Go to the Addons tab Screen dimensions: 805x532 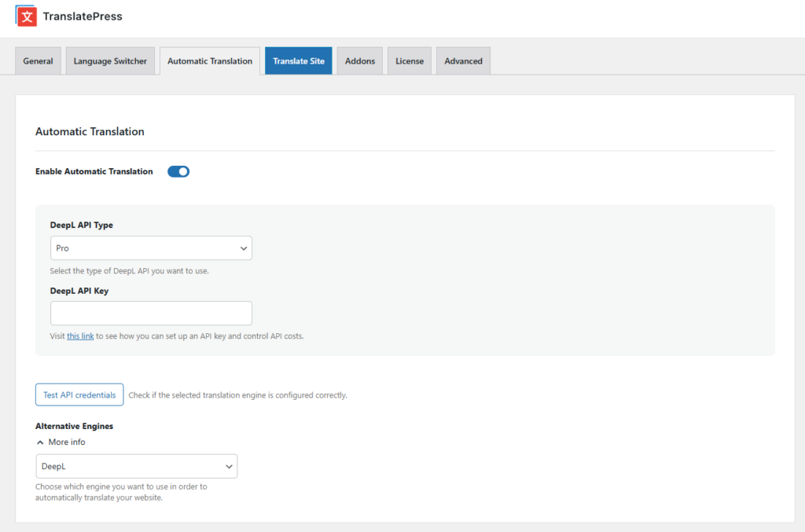[x=360, y=61]
